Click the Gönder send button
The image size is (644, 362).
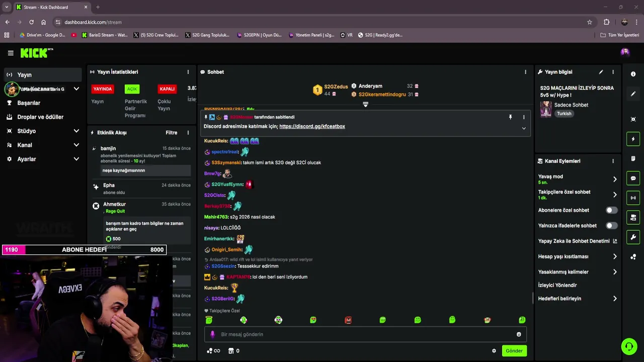pyautogui.click(x=514, y=351)
